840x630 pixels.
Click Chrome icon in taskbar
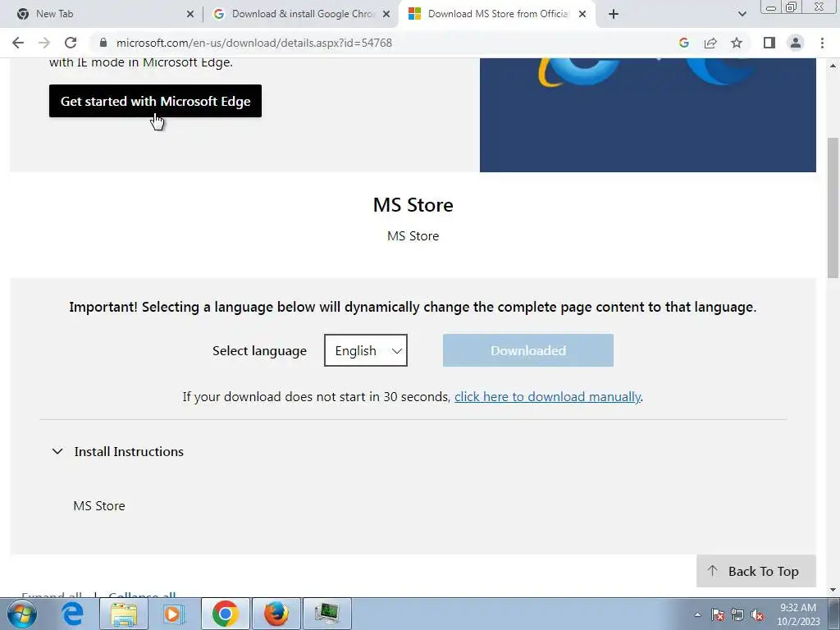point(226,614)
